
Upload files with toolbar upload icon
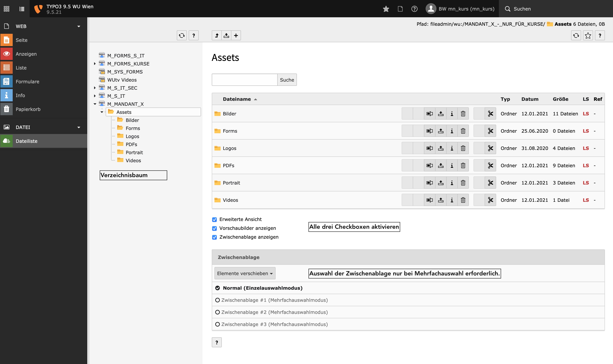(x=226, y=36)
